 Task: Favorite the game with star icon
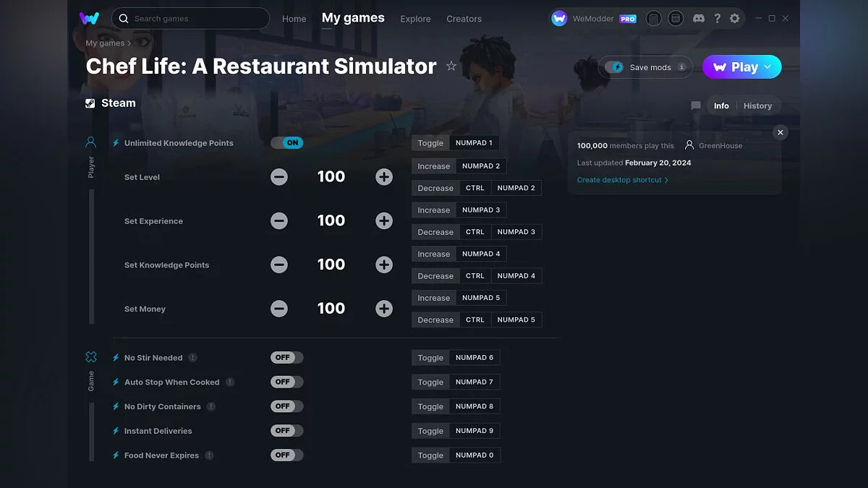coord(451,67)
